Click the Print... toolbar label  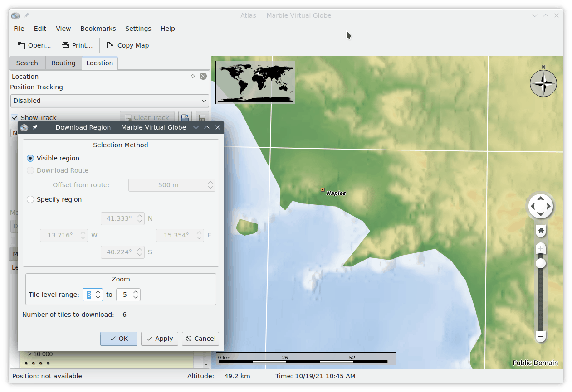pos(82,45)
